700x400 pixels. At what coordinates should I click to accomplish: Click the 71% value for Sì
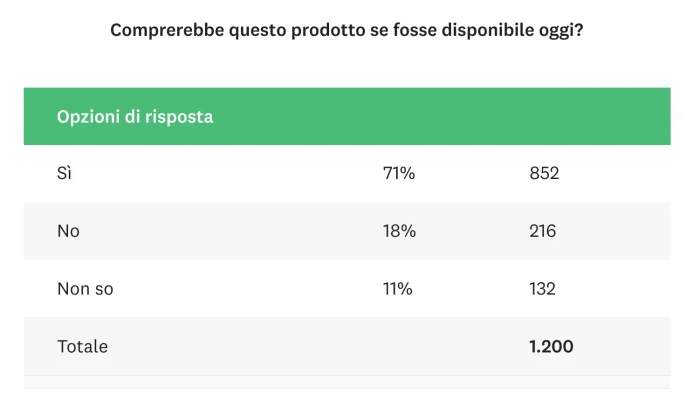point(399,173)
